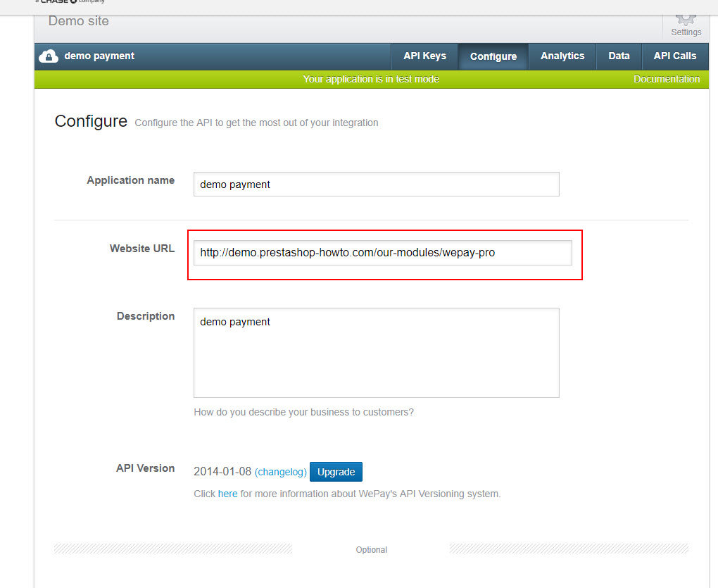Click the blue Upgrade button
This screenshot has width=718, height=588.
pyautogui.click(x=336, y=472)
